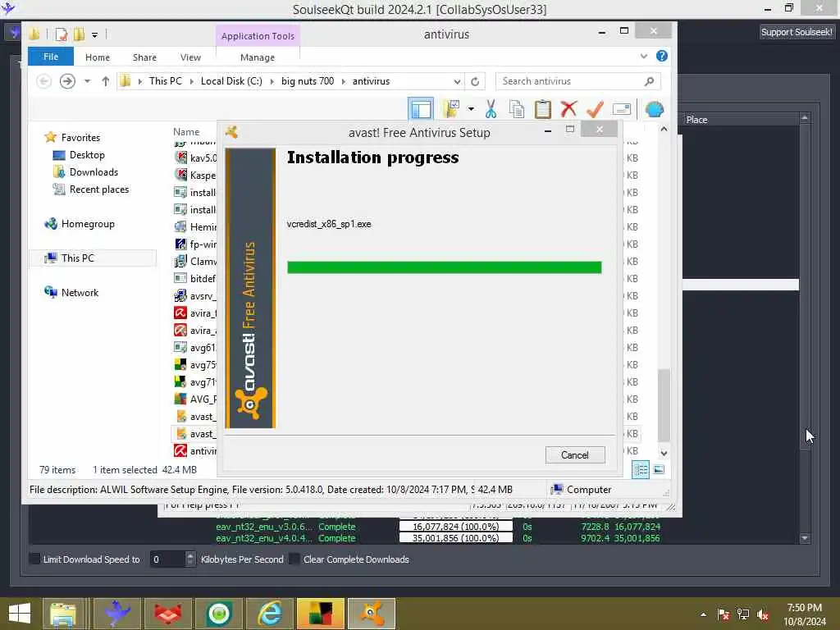
Task: Click the folder options toolbar icon
Action: coord(451,109)
